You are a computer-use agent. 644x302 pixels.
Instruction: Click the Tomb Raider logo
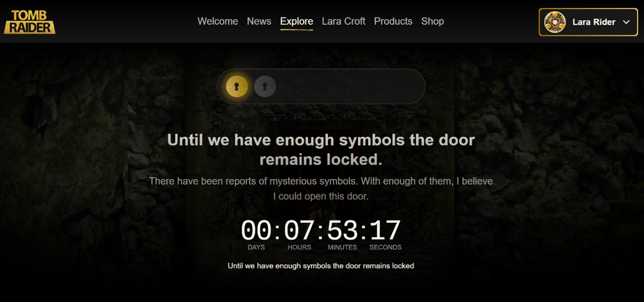point(29,21)
